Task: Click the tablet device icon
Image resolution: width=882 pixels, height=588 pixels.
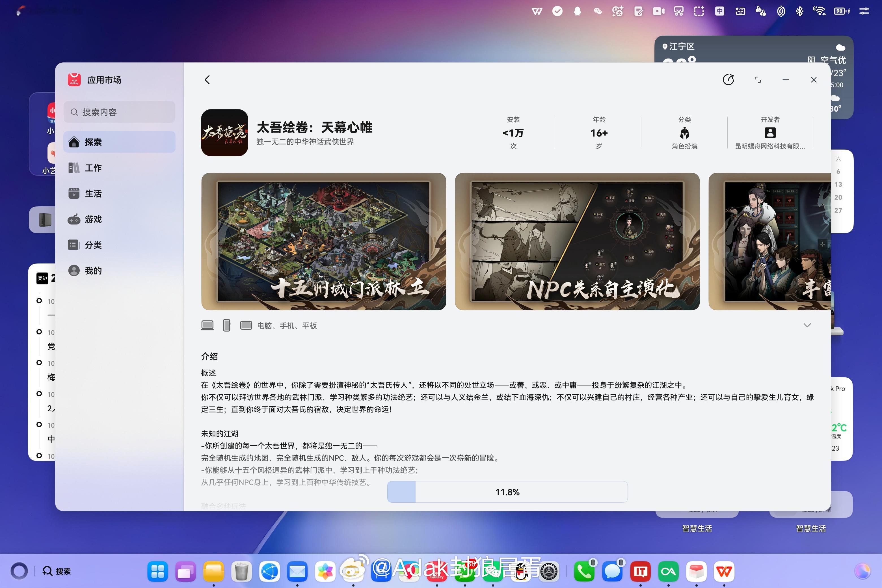Action: pos(246,325)
